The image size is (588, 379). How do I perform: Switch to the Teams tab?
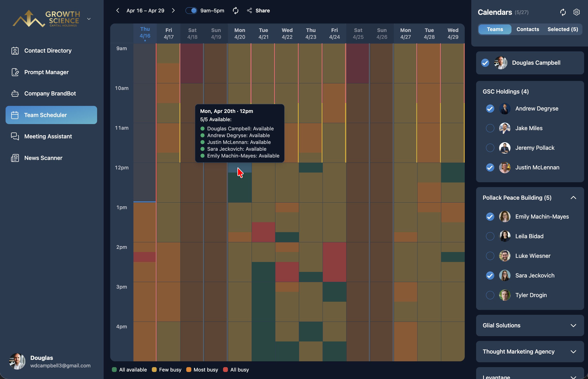[x=495, y=29]
